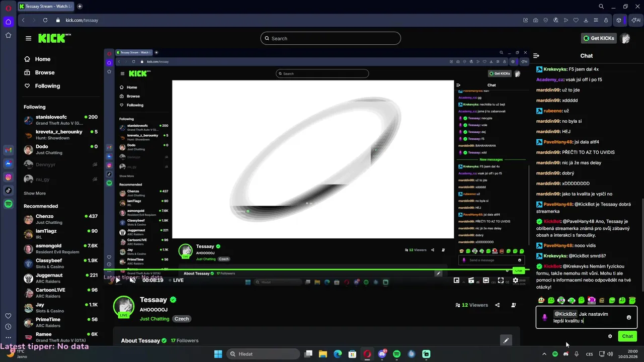Click the Get KICKs button
The height and width of the screenshot is (362, 644).
pyautogui.click(x=599, y=38)
